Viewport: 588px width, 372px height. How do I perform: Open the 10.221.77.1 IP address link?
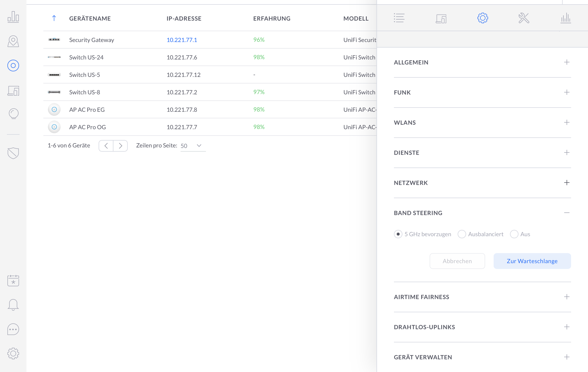(182, 40)
